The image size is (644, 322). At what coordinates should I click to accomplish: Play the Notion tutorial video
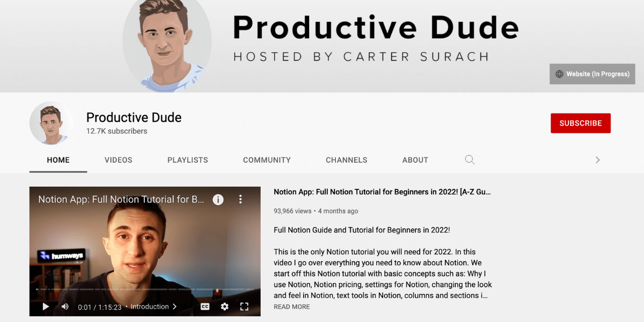click(46, 306)
